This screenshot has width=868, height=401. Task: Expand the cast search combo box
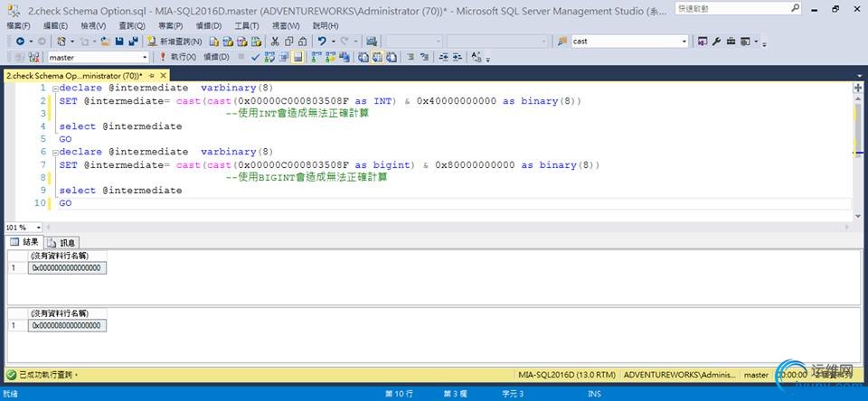[684, 42]
